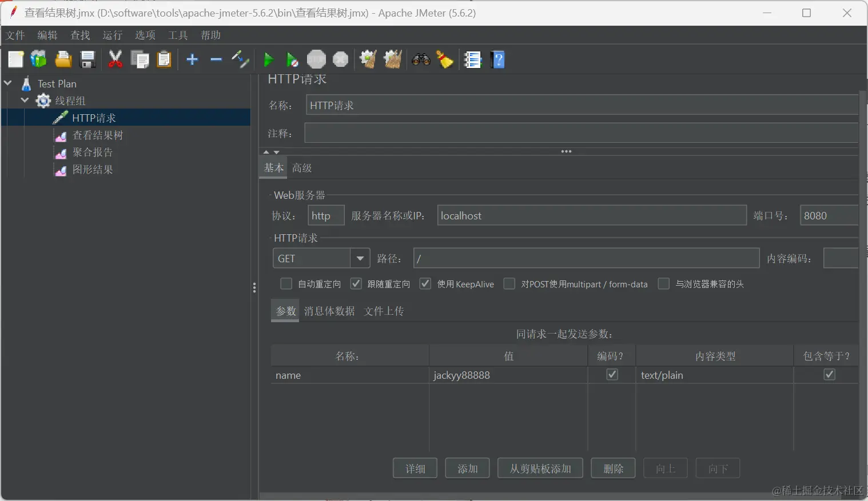Screen dimensions: 868x501
Task: Click the grey Stop icon
Action: coord(316,59)
